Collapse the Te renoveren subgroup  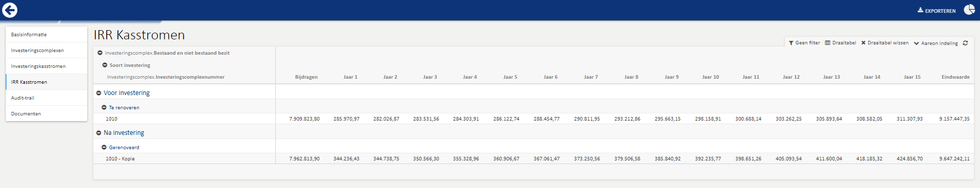[104, 108]
